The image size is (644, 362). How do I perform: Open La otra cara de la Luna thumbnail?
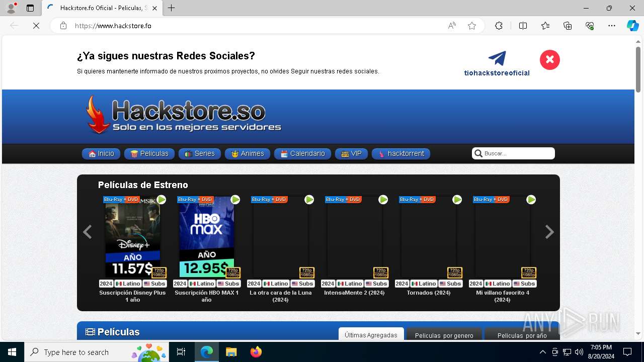tap(280, 237)
